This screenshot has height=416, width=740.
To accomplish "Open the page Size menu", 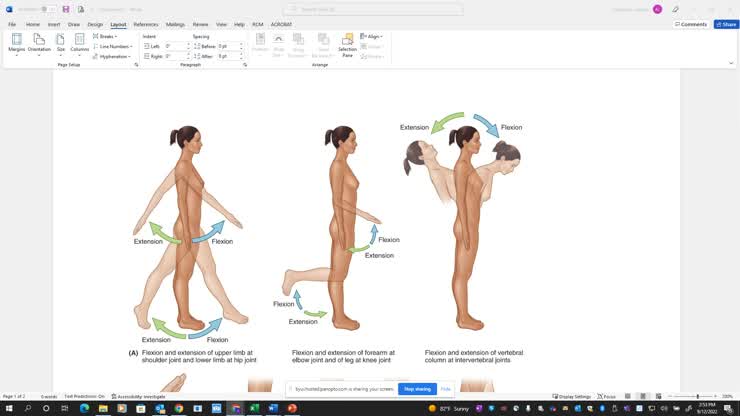I will pyautogui.click(x=60, y=44).
